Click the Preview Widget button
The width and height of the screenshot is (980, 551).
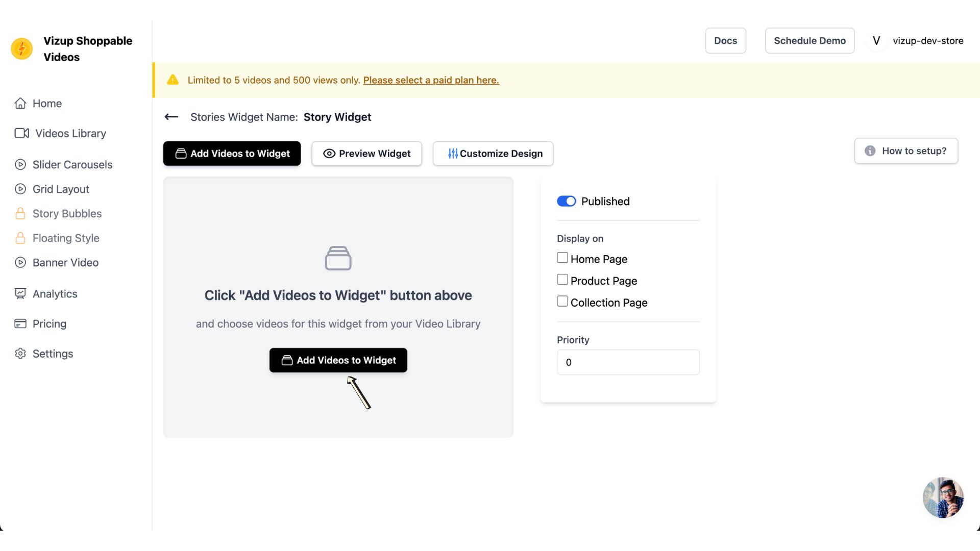(x=366, y=154)
